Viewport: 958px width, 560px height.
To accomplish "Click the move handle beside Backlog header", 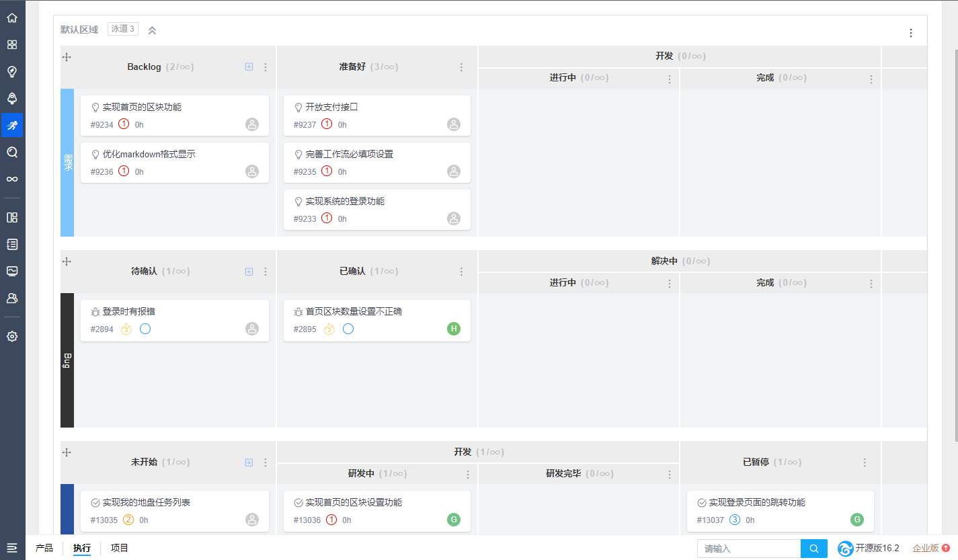I will 67,57.
